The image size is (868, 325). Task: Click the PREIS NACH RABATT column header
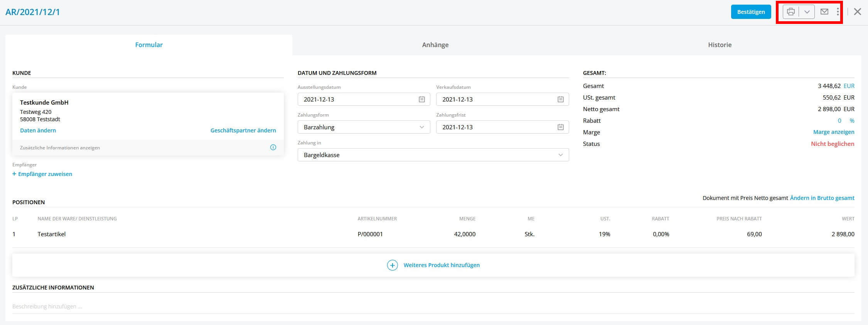click(739, 219)
